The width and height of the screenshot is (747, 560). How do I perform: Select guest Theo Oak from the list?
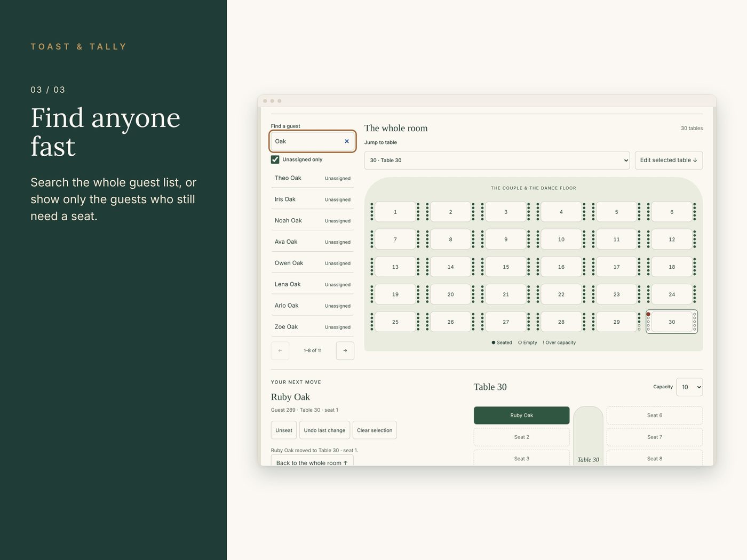[313, 178]
